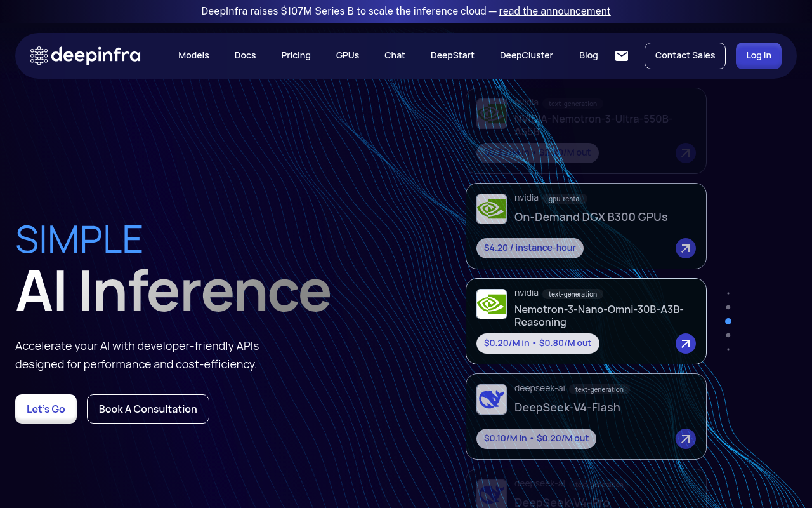This screenshot has height=508, width=812.
Task: Click text-generation tag on Nemotron-3-Nano-Omni card
Action: click(573, 294)
